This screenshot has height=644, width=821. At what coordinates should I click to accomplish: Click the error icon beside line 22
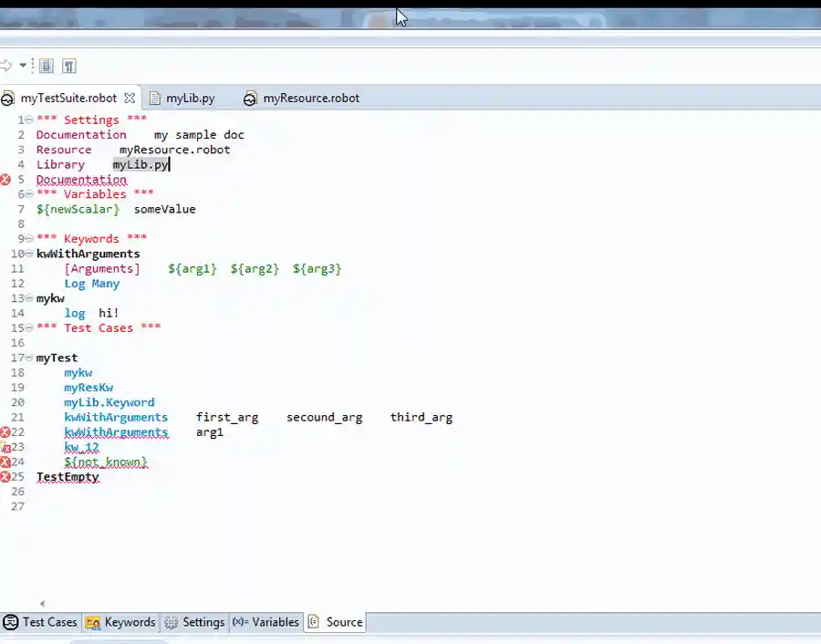point(5,432)
